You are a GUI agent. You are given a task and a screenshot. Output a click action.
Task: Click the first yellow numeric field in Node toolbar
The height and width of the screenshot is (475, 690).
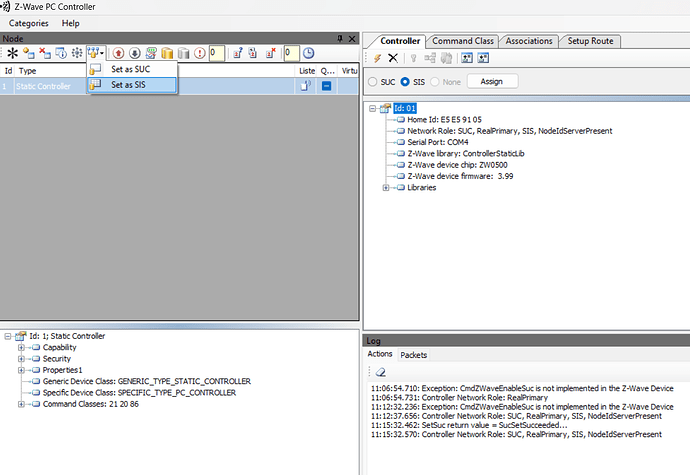pyautogui.click(x=217, y=53)
